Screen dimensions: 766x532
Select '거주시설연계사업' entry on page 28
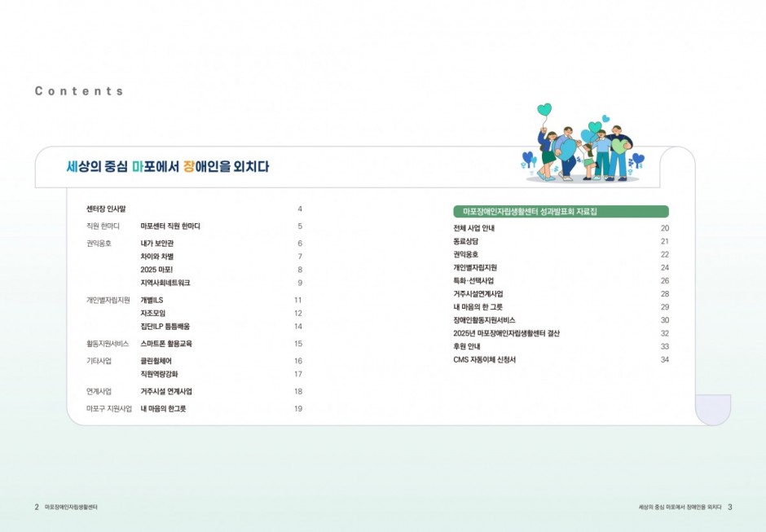(478, 294)
